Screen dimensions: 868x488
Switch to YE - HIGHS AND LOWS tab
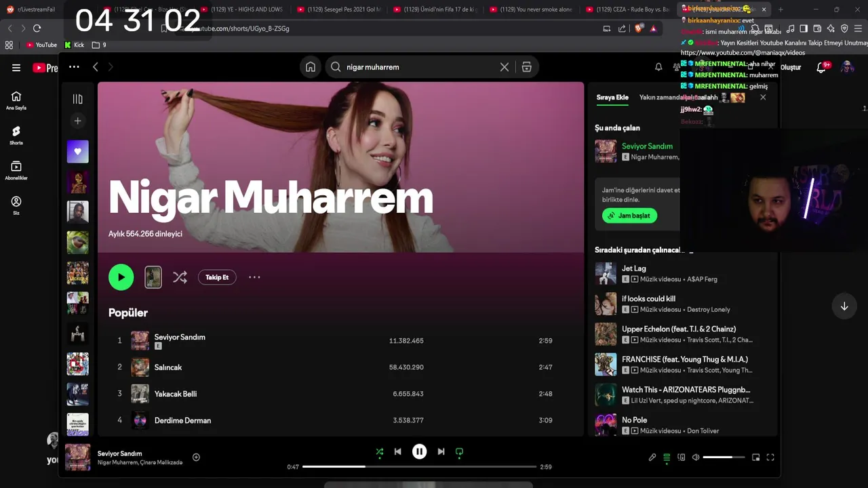tap(244, 9)
